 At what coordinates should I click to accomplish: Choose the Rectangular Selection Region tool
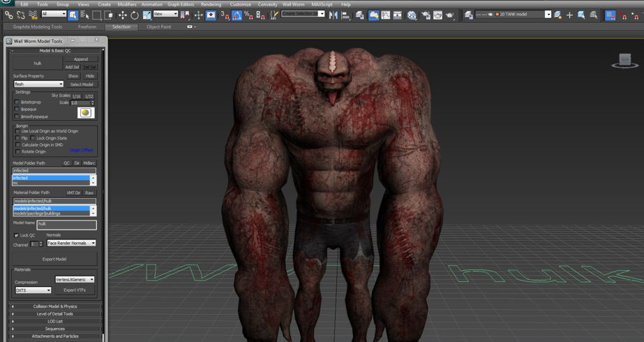96,15
